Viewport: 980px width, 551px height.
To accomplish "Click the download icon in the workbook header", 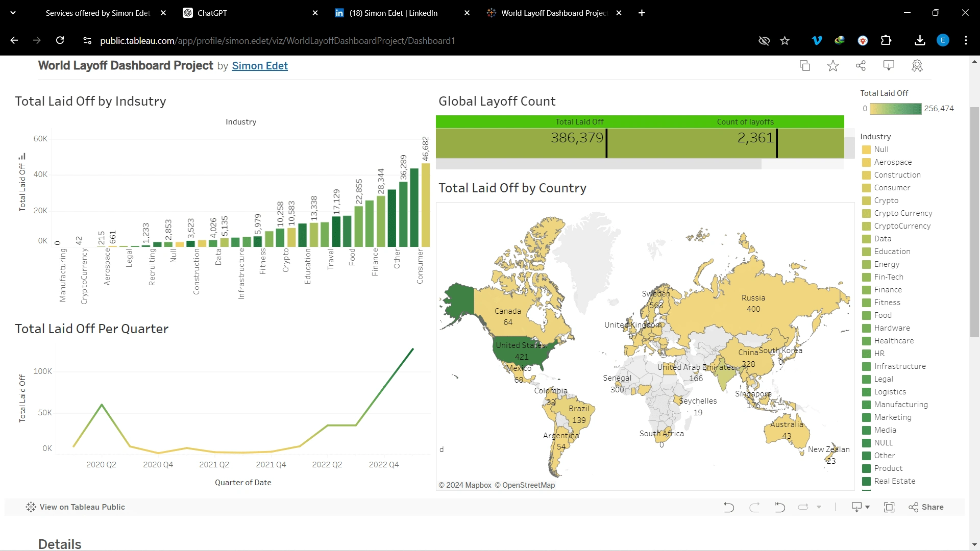I will 889,66.
